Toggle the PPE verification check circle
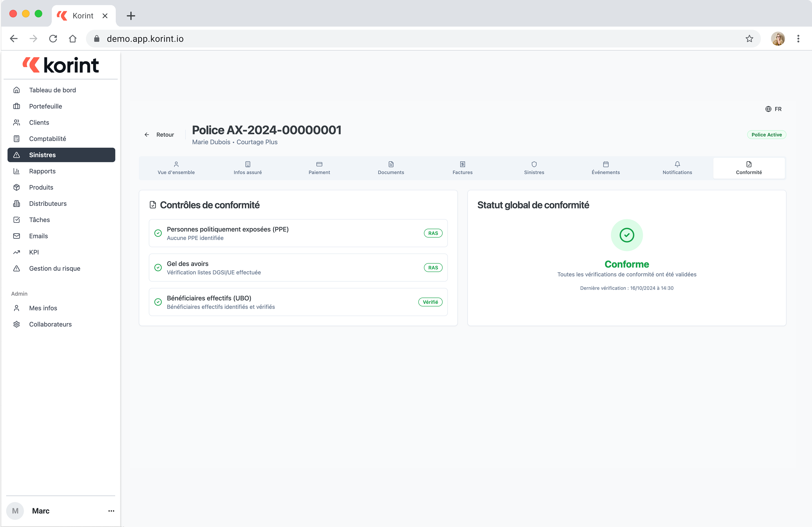Image resolution: width=812 pixels, height=527 pixels. pyautogui.click(x=158, y=233)
